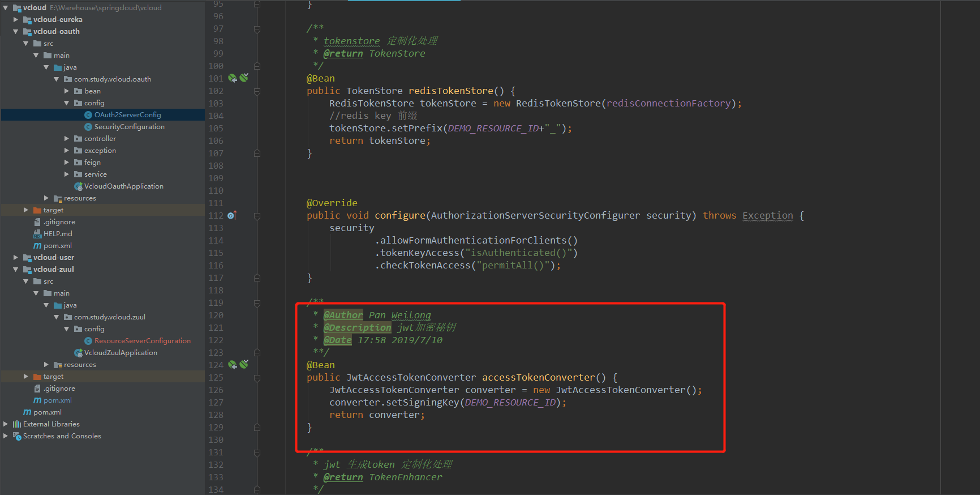Click "isAuthenticated()" string in tokenKeyAccess
980x495 pixels.
518,253
